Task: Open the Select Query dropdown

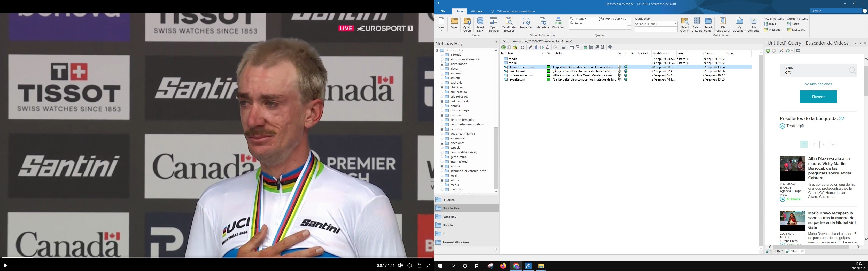Action: 685,25
